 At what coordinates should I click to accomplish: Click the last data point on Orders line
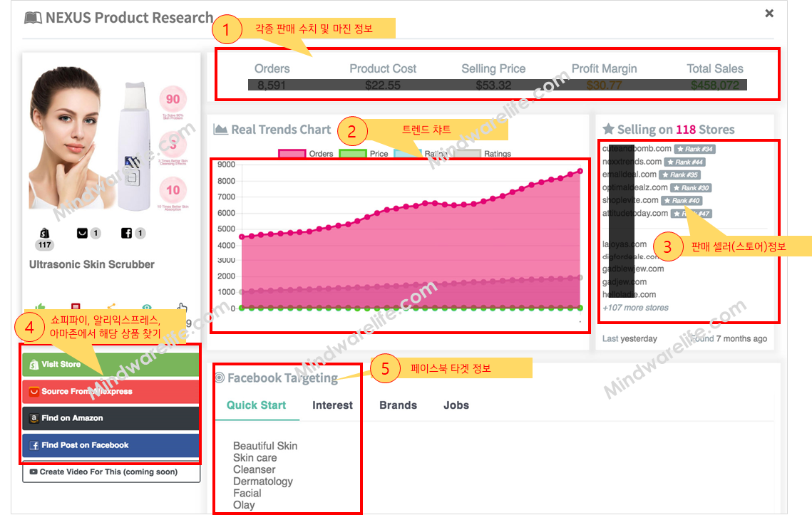[580, 171]
